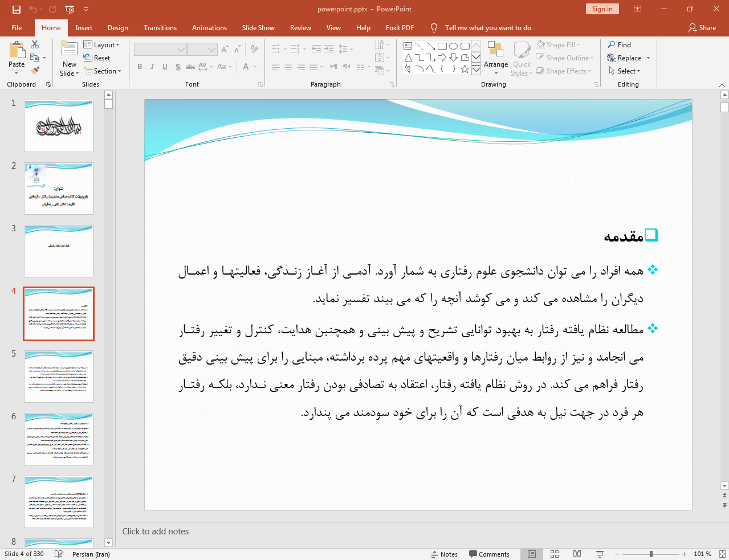Select the star shape in shapes gallery
This screenshot has height=560, width=729.
[465, 69]
